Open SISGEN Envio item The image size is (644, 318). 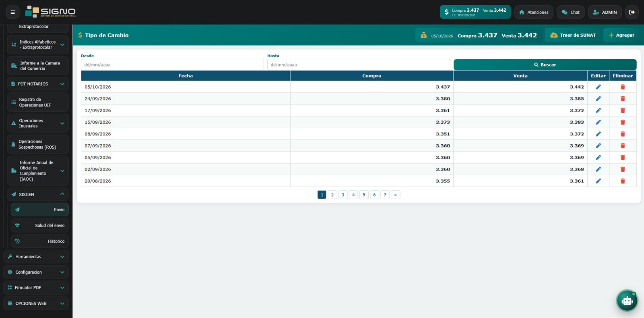pos(40,210)
